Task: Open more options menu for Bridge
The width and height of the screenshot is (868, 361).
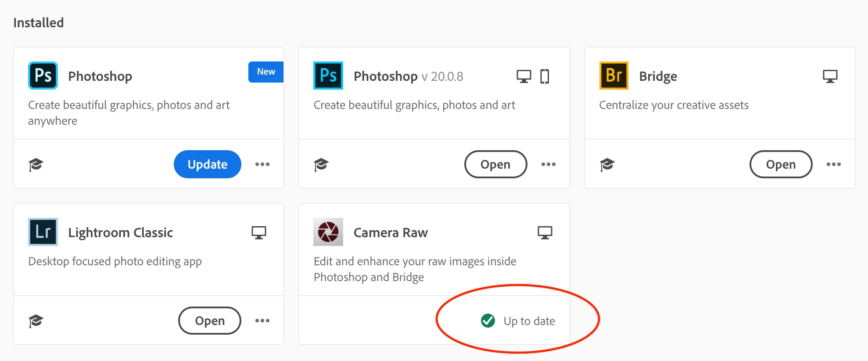Action: (x=834, y=164)
